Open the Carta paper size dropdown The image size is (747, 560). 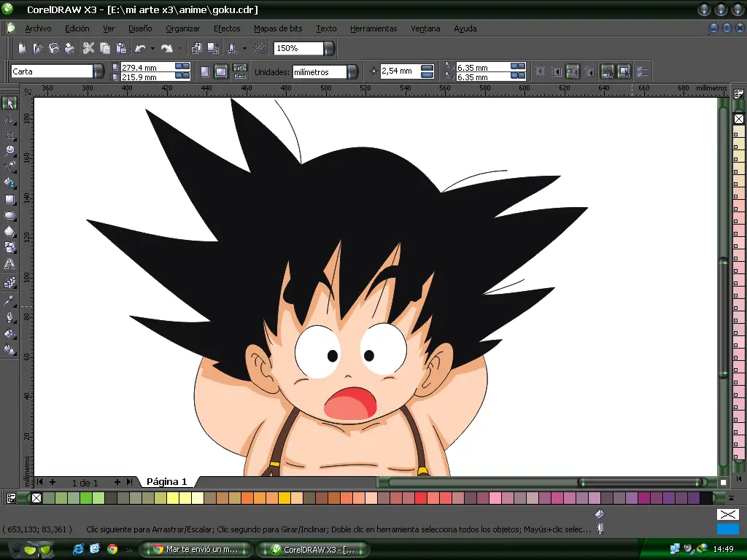click(98, 71)
